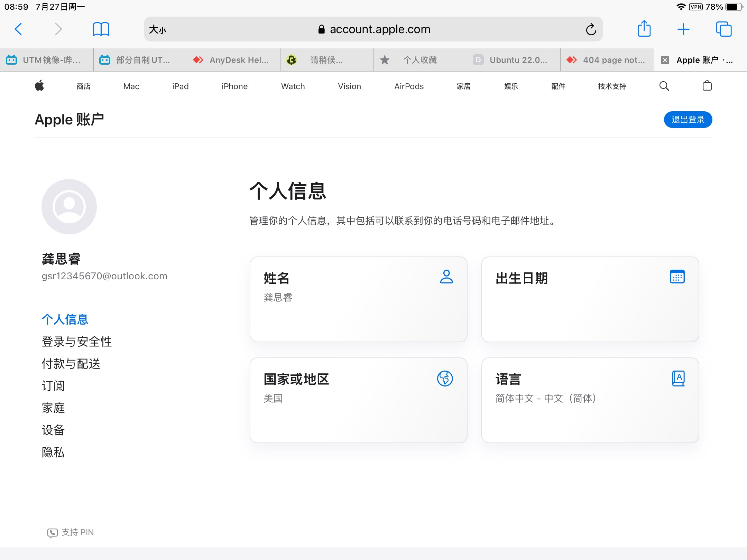Screen dimensions: 747x560
Task: Show all tabs overview icon
Action: (x=724, y=29)
